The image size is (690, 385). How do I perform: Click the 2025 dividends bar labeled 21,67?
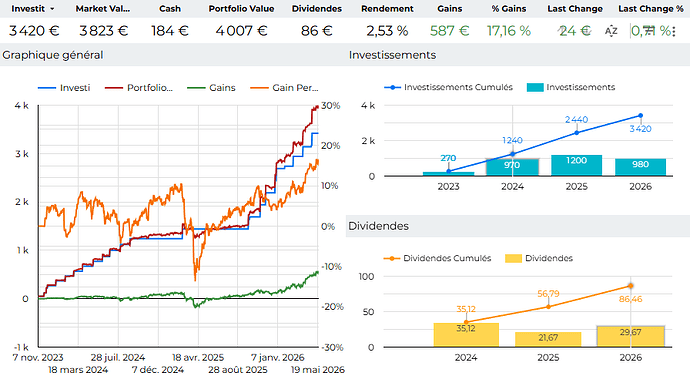click(548, 339)
